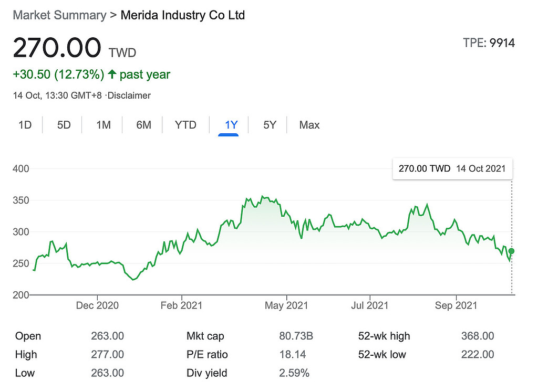
Task: Open the 5Y chart range
Action: click(270, 125)
